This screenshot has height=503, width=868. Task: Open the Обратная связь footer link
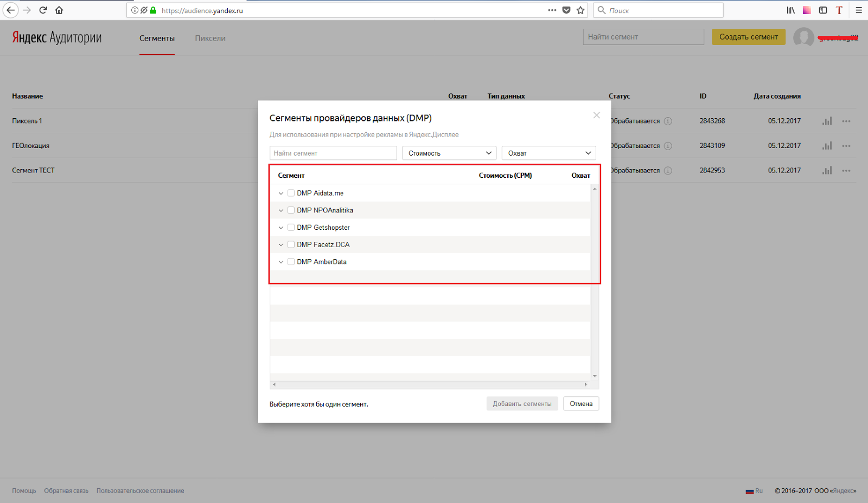[66, 491]
